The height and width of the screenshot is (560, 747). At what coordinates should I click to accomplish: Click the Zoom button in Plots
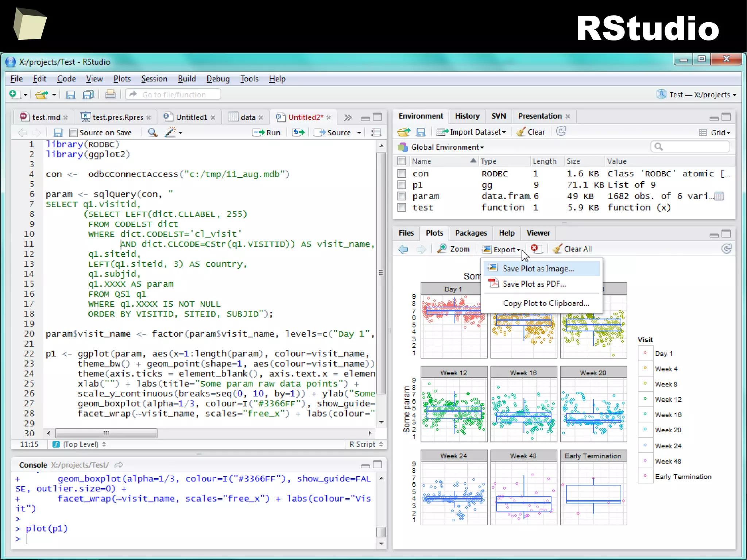[x=454, y=249]
